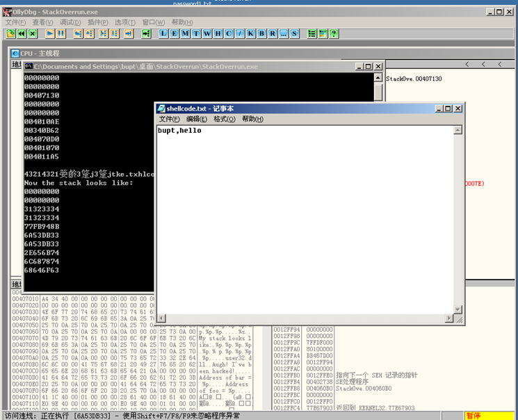Image resolution: width=518 pixels, height=420 pixels.
Task: Click the Help question mark toolbar icon
Action: click(334, 33)
